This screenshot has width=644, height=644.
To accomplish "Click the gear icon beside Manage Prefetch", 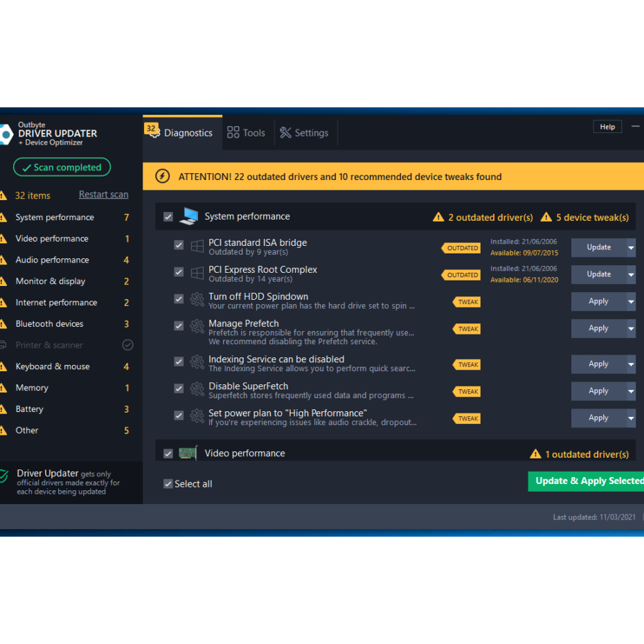I will 197,327.
